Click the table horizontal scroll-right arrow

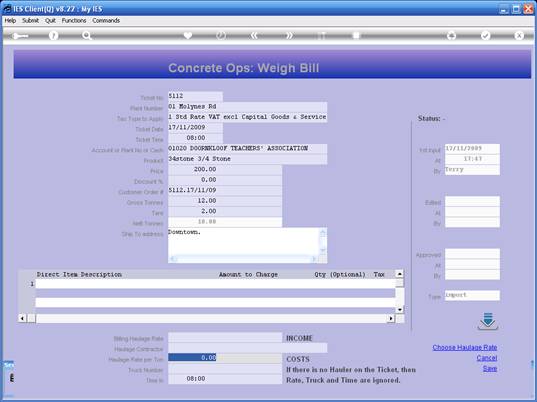(391, 318)
